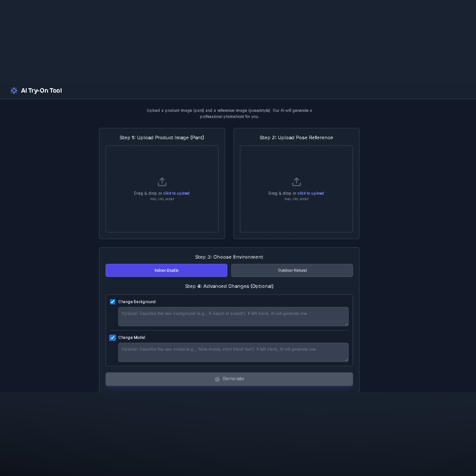Grab the resize handle of the model description box
Screen dimensions: 476x476
coord(346,360)
